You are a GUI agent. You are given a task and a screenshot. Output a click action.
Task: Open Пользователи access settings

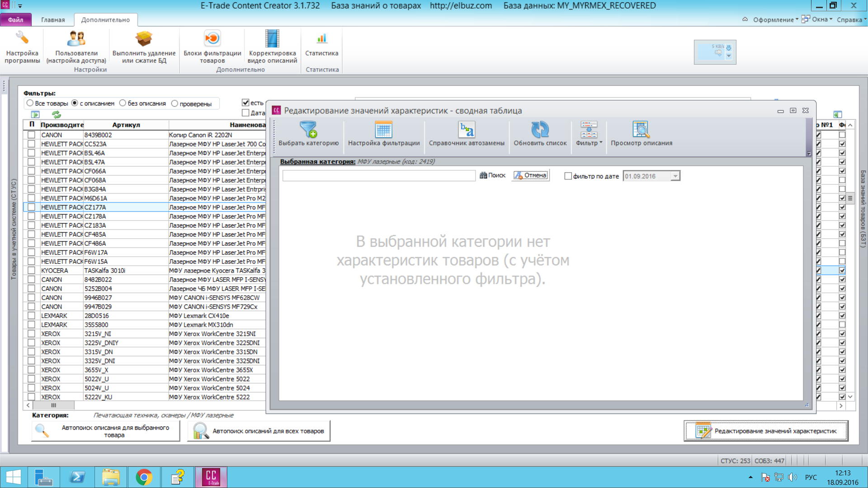coord(76,47)
